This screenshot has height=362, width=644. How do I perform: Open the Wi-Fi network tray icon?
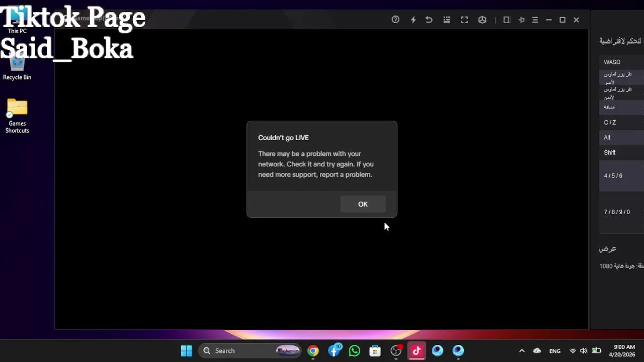point(573,351)
